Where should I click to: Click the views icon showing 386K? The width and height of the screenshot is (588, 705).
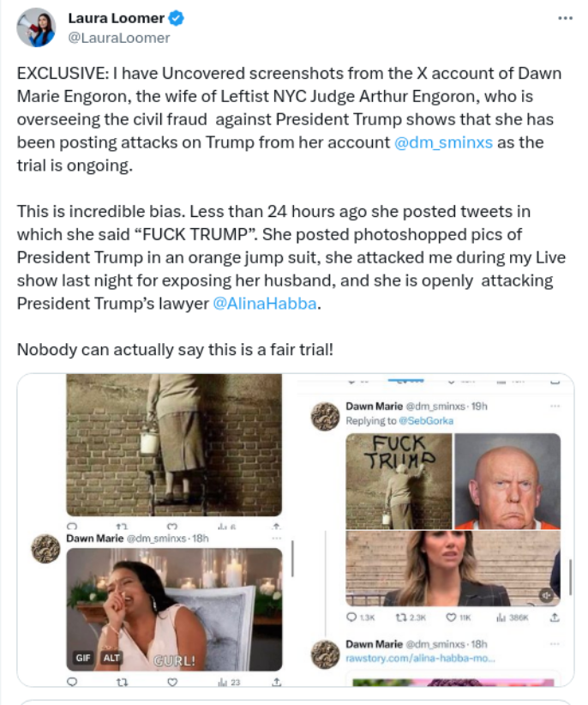pyautogui.click(x=502, y=617)
